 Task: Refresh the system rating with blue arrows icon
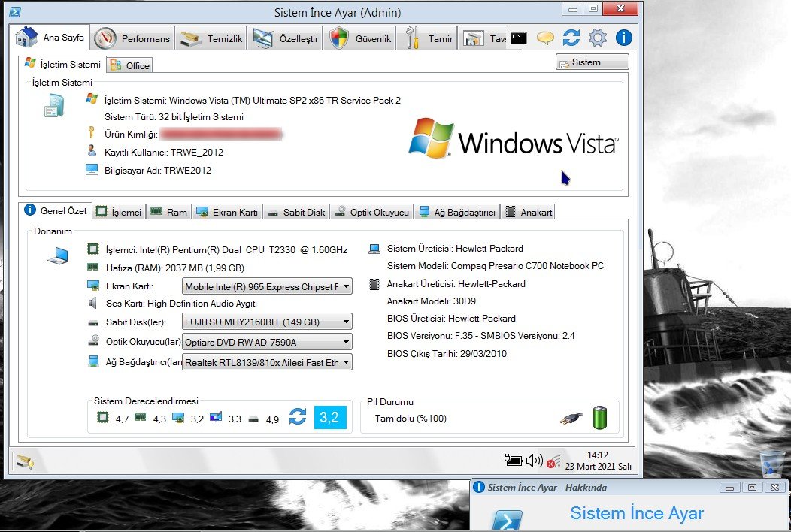pyautogui.click(x=298, y=417)
